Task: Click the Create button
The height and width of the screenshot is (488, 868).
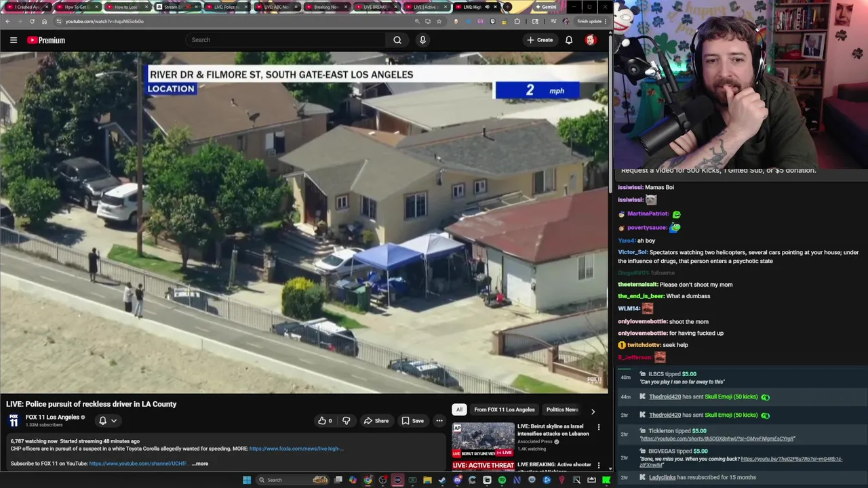Action: tap(540, 40)
